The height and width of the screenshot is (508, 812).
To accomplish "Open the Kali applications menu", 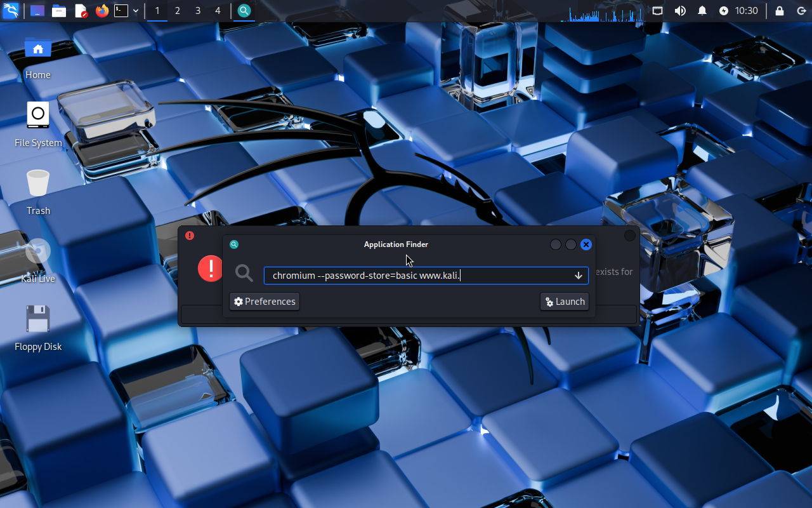I will (x=11, y=11).
